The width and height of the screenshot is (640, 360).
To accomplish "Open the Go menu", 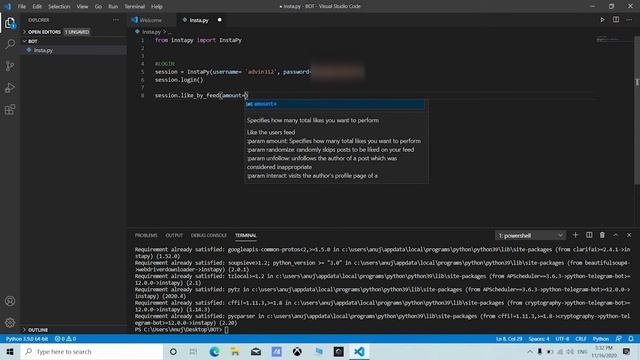I will [x=98, y=6].
